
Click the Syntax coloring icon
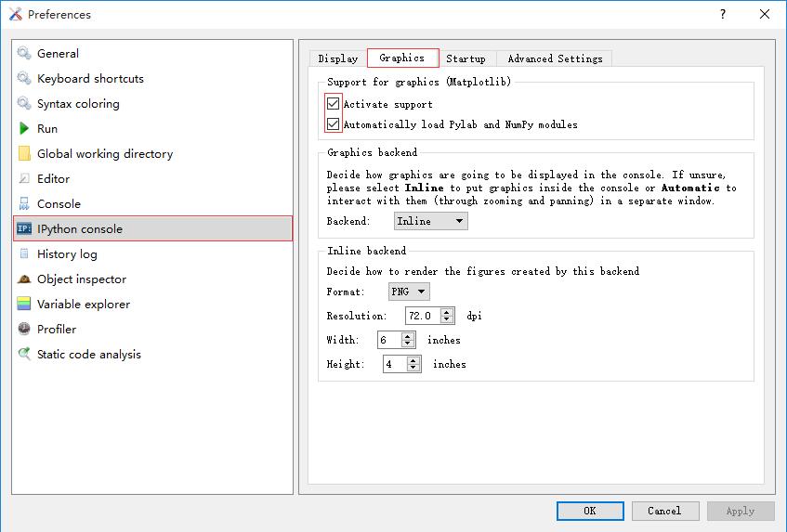(x=24, y=103)
